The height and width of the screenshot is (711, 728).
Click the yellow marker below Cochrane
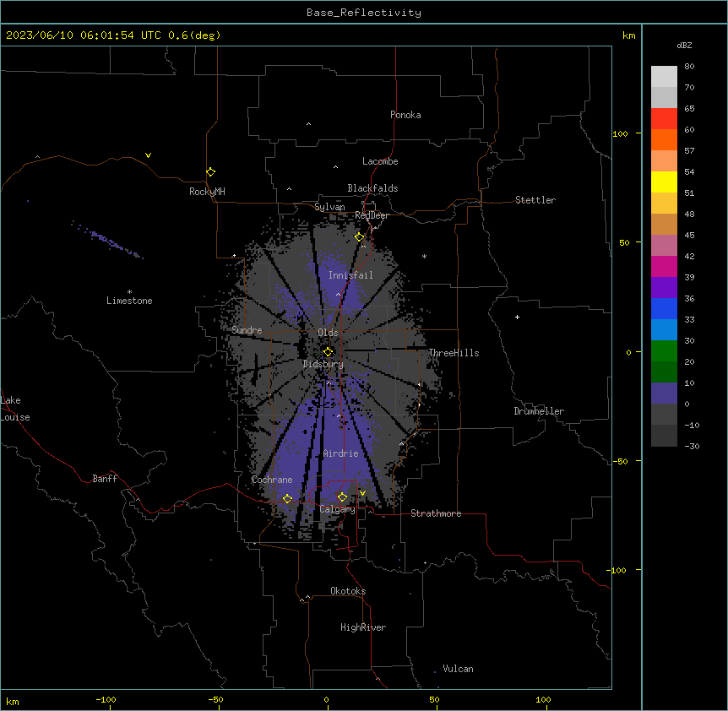(287, 498)
